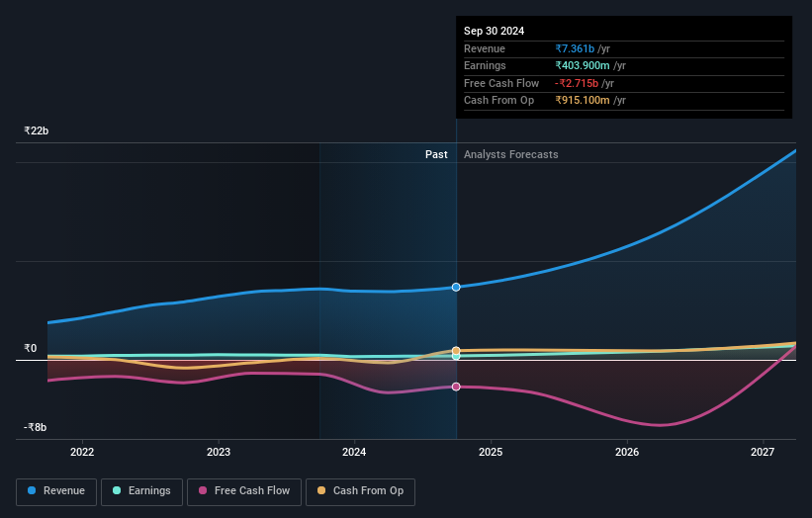
Task: Click the ₹22b y-axis label
Action: pyautogui.click(x=37, y=130)
